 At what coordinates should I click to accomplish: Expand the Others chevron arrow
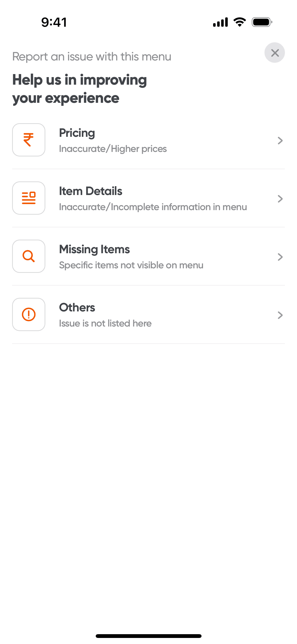coord(280,315)
